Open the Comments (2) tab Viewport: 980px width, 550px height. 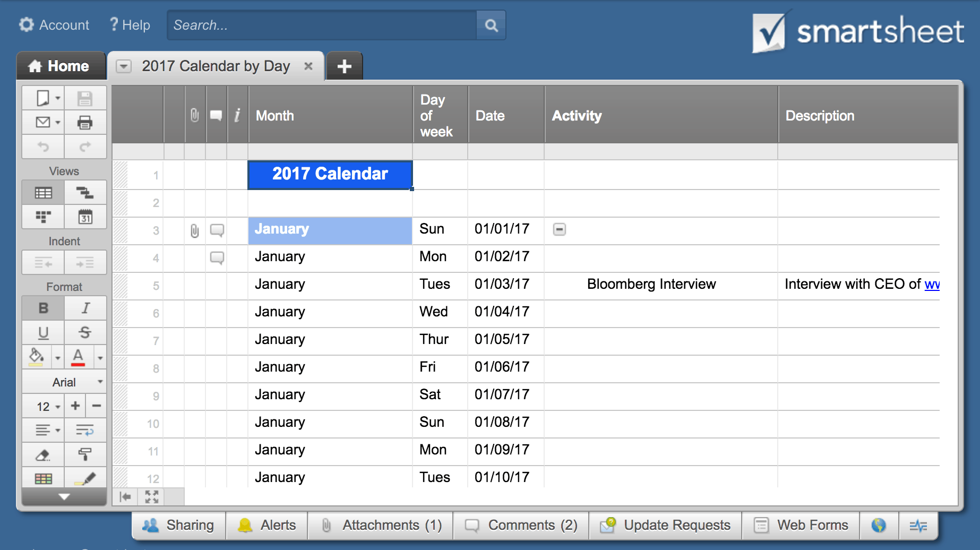(x=521, y=525)
